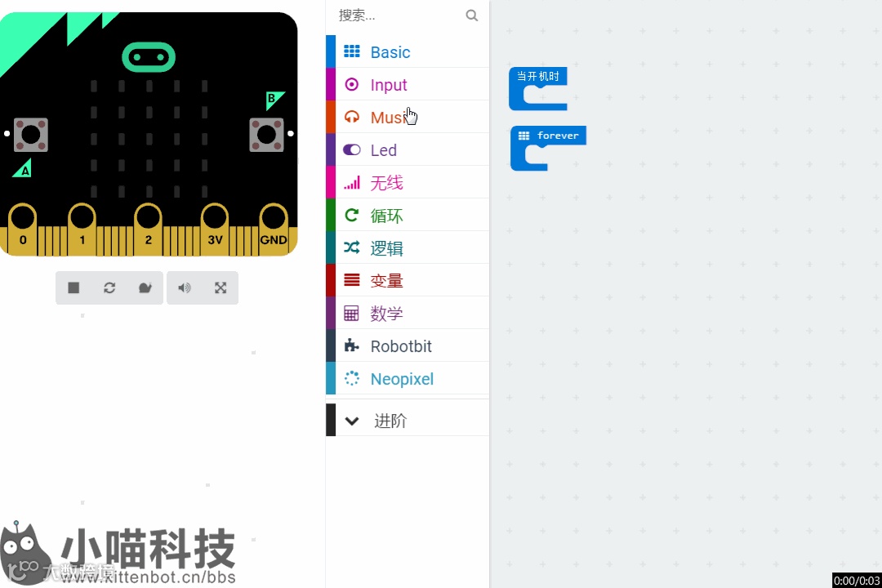Launch simulator in full screen
Screen dimensions: 882x588
[220, 288]
